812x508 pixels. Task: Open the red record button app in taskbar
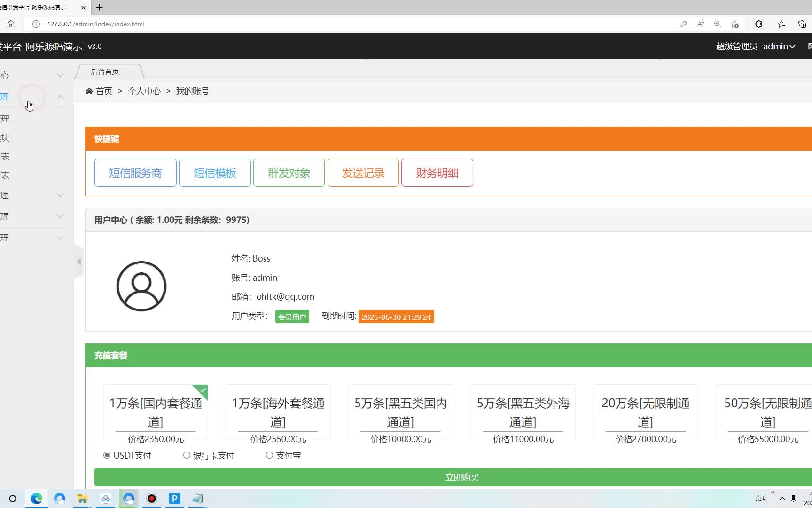pyautogui.click(x=152, y=499)
